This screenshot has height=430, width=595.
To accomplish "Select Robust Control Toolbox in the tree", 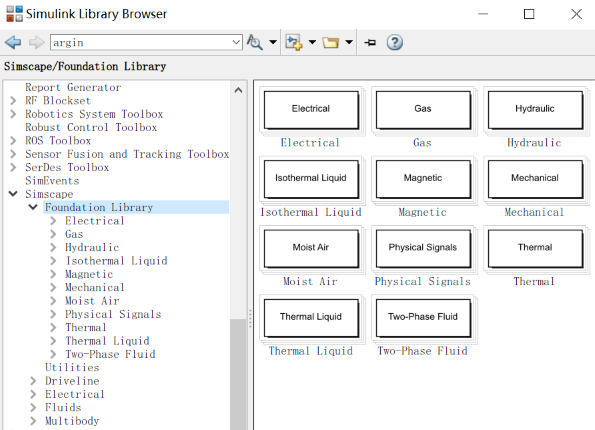I will coord(91,127).
